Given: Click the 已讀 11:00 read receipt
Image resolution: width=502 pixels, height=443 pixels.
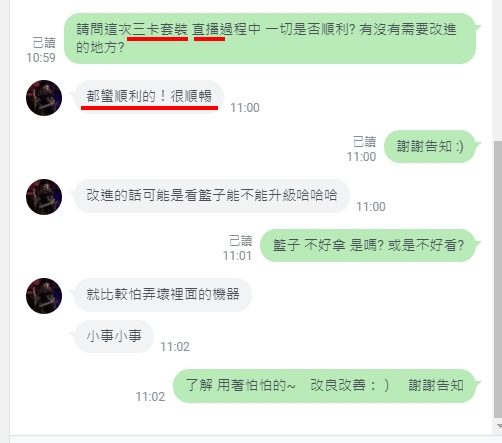Looking at the screenshot, I should pos(362,149).
